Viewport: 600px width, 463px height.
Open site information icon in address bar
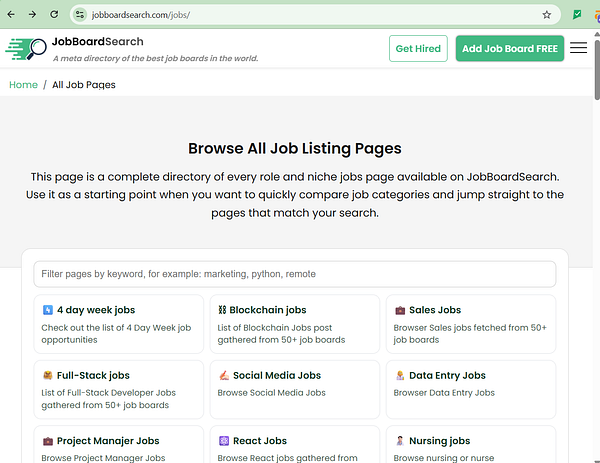point(80,15)
